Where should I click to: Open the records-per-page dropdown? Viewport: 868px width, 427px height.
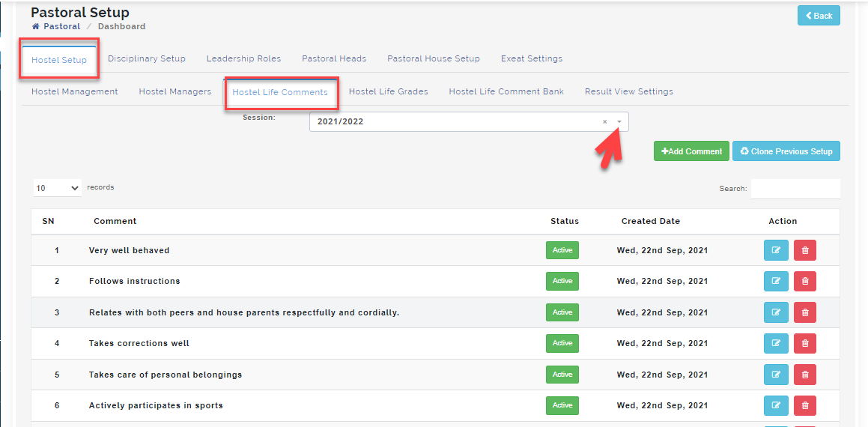click(58, 188)
